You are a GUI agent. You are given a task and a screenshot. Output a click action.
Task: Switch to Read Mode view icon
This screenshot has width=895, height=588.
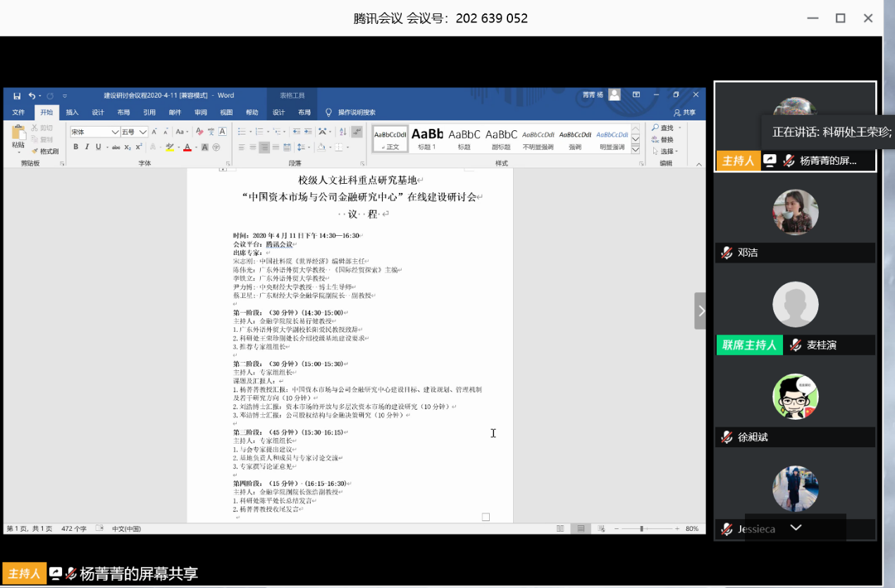click(x=560, y=528)
